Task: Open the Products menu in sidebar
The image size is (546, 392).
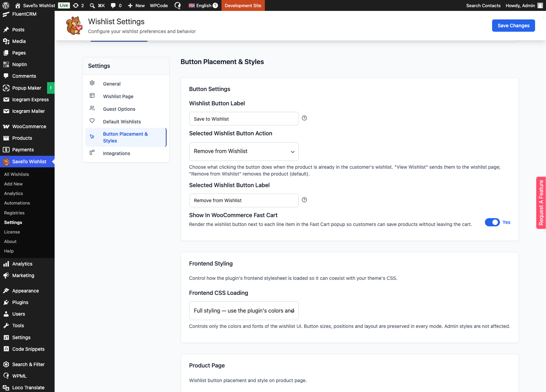Action: pyautogui.click(x=27, y=138)
